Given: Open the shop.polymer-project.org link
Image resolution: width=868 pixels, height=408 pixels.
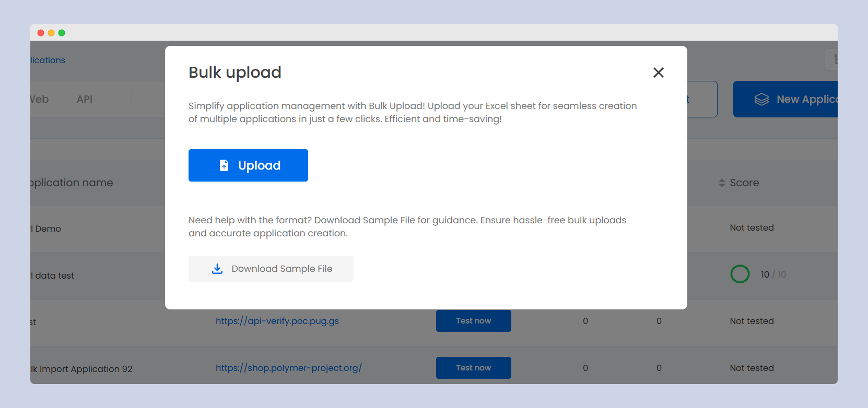Looking at the screenshot, I should (x=289, y=368).
